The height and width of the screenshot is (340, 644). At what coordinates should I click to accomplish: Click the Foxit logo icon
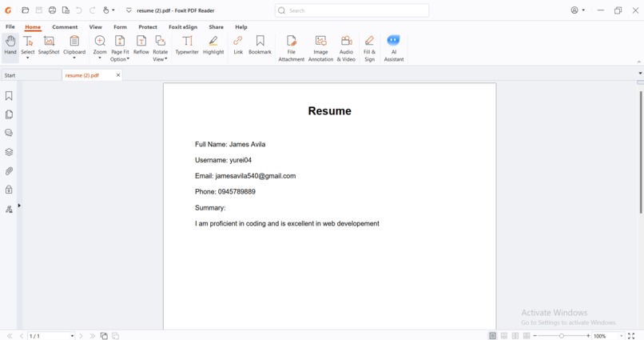point(8,10)
